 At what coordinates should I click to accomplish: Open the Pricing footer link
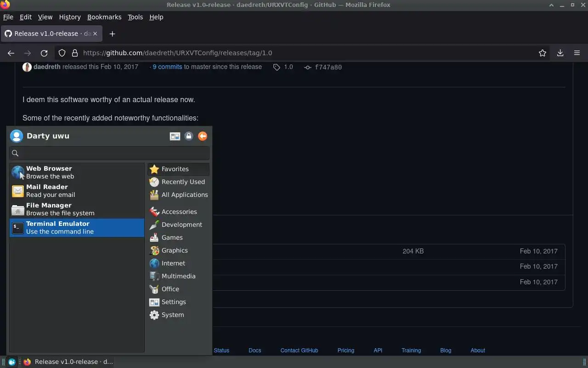click(x=346, y=350)
